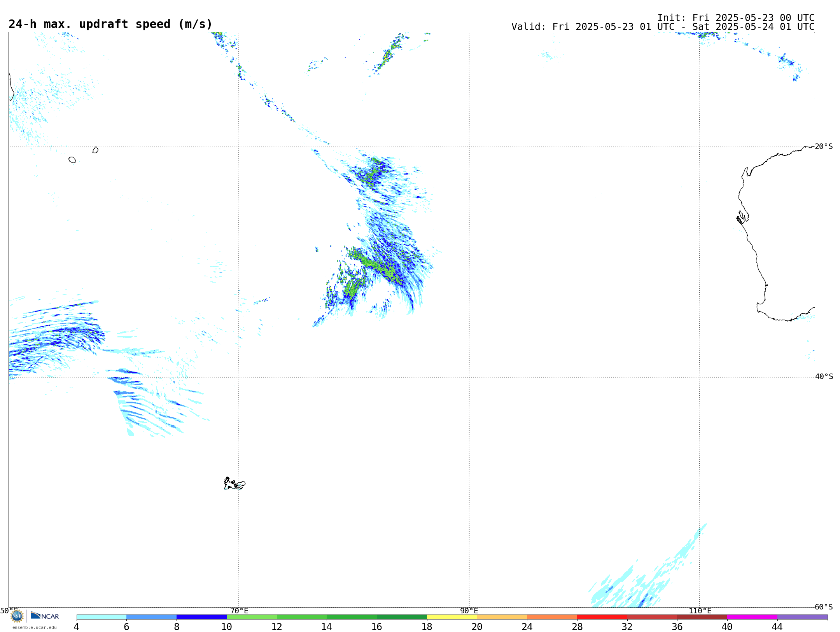840x632 pixels.
Task: Open the ensemble.ucar.edu link text
Action: [35, 627]
